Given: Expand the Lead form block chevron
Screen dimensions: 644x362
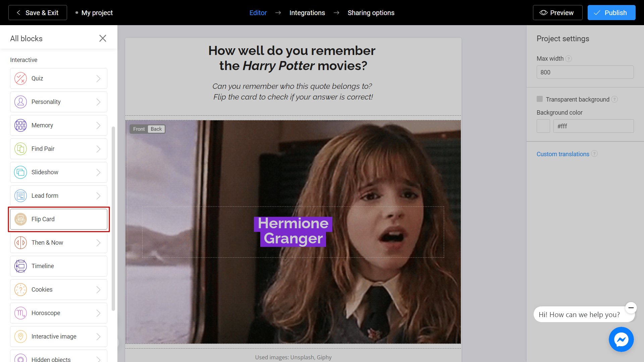Looking at the screenshot, I should [x=98, y=196].
